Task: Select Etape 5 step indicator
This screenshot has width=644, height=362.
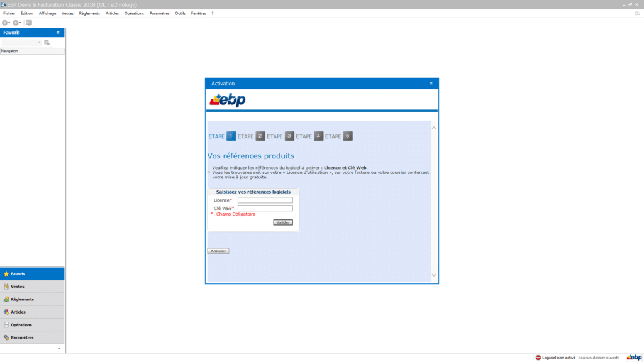Action: click(x=347, y=136)
